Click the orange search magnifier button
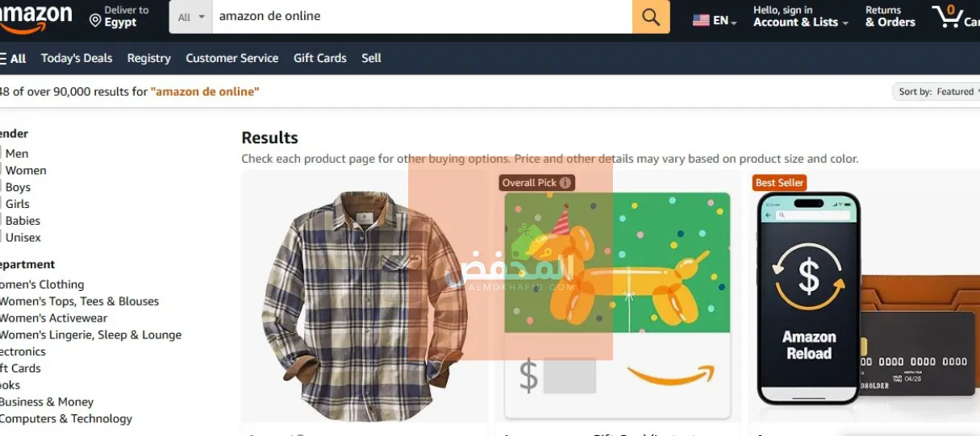This screenshot has height=436, width=980. click(651, 16)
